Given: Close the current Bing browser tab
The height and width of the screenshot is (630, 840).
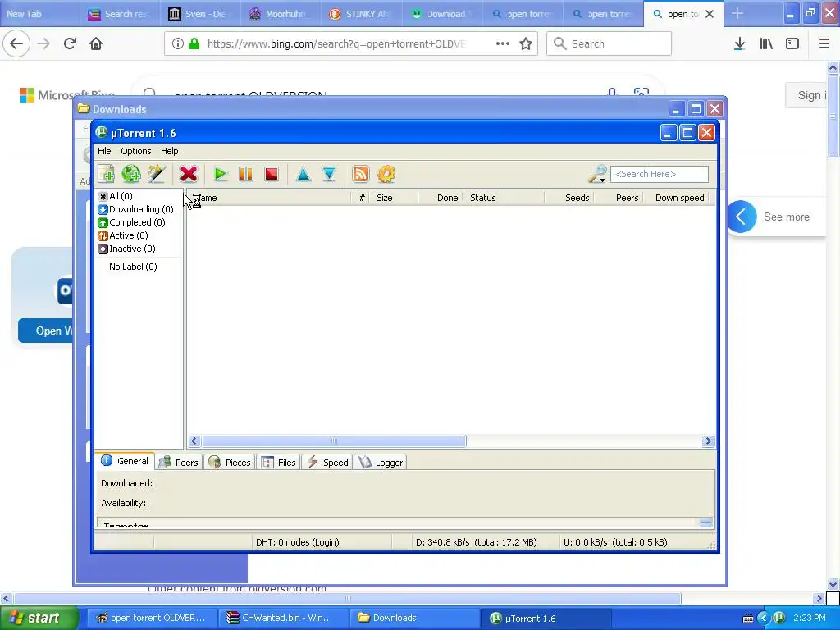Looking at the screenshot, I should point(710,14).
